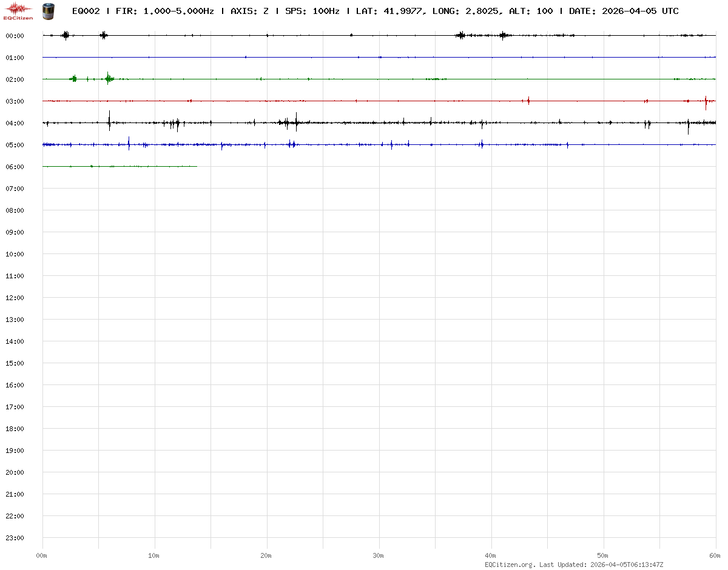The image size is (728, 570).
Task: Click the red 03:00 seismic trace line
Action: click(364, 101)
